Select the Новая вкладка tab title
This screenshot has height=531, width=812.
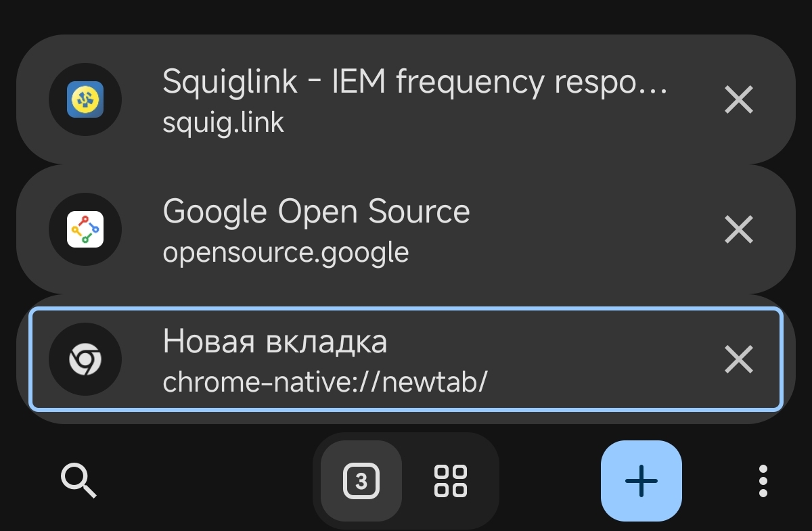[275, 342]
